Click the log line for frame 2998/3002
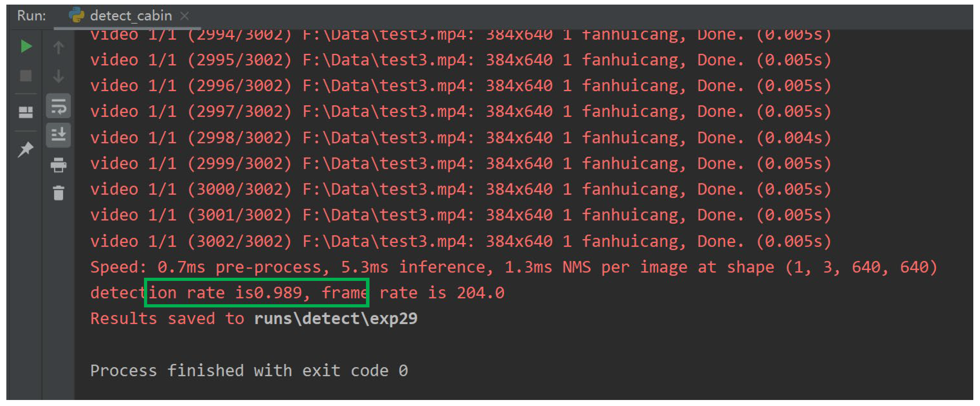This screenshot has height=406, width=980. point(460,137)
